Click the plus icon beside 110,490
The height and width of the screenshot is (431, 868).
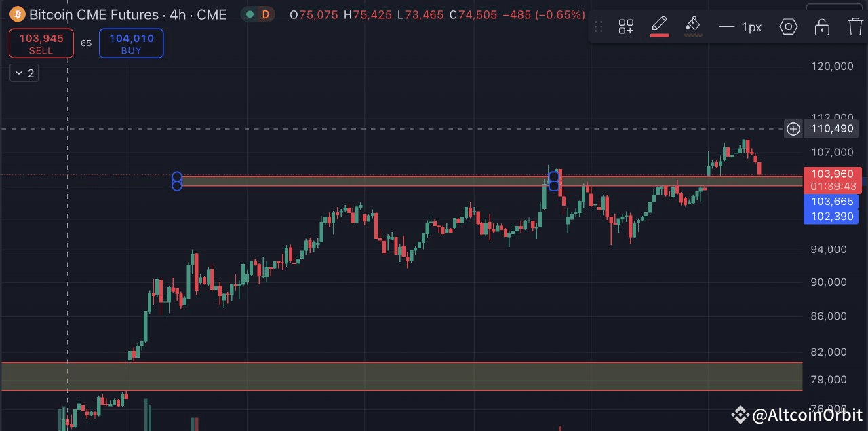click(x=793, y=129)
